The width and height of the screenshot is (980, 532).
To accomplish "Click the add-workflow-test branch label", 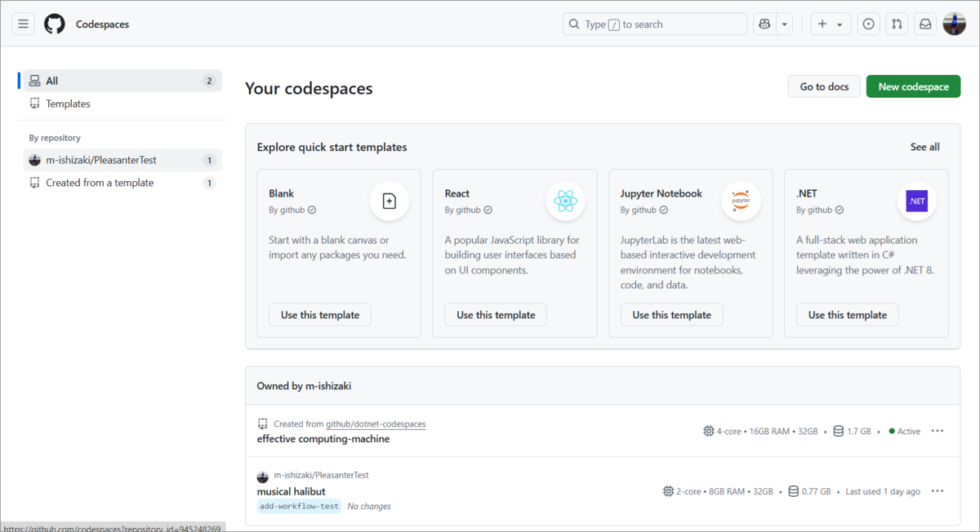I will [x=299, y=506].
